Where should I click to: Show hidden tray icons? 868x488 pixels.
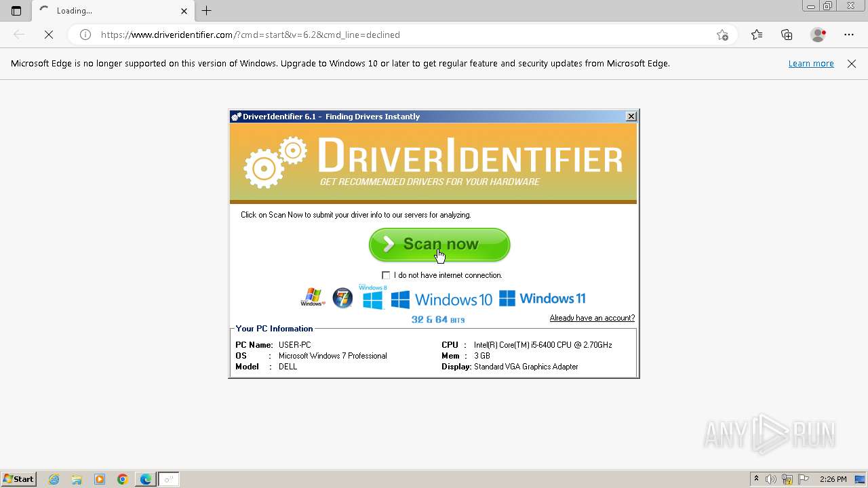tap(756, 479)
